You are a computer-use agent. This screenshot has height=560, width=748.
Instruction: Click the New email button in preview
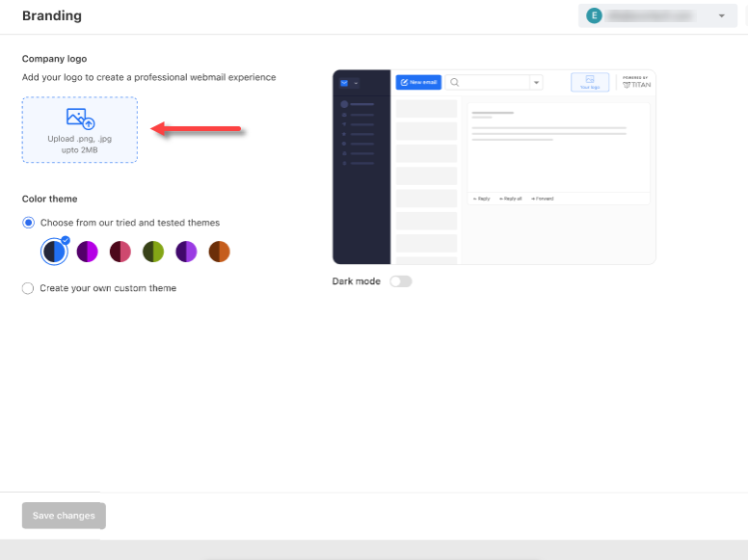click(x=418, y=83)
